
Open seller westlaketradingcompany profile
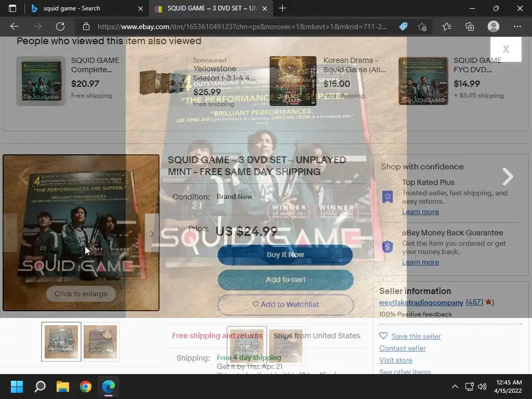pos(421,302)
